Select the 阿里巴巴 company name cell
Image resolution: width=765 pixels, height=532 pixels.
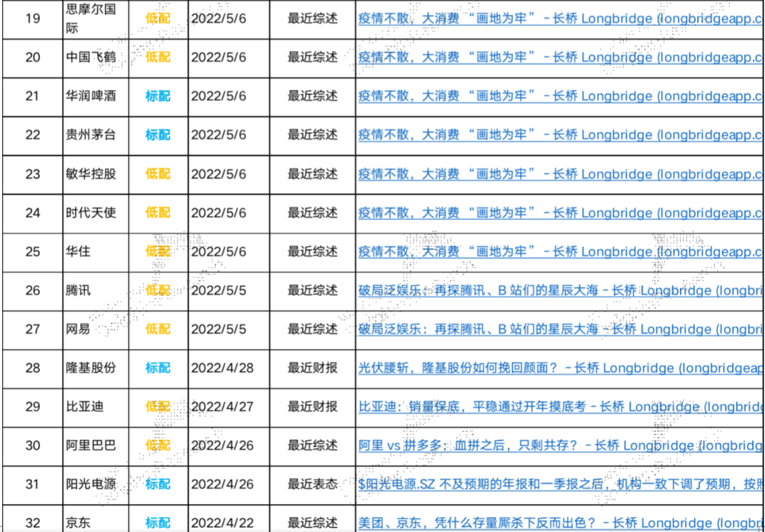pyautogui.click(x=96, y=446)
